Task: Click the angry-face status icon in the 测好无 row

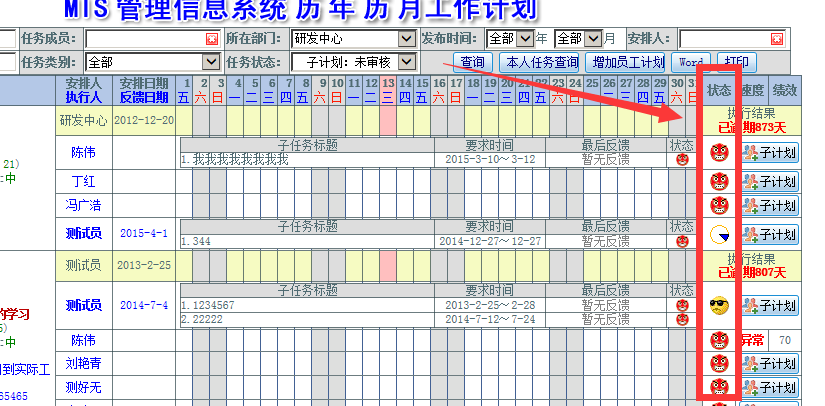Action: [x=719, y=387]
